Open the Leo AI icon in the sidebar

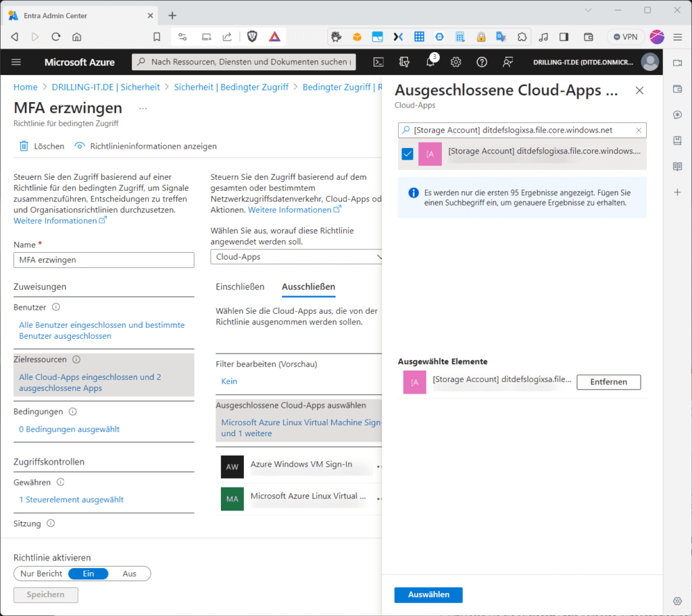click(x=677, y=115)
